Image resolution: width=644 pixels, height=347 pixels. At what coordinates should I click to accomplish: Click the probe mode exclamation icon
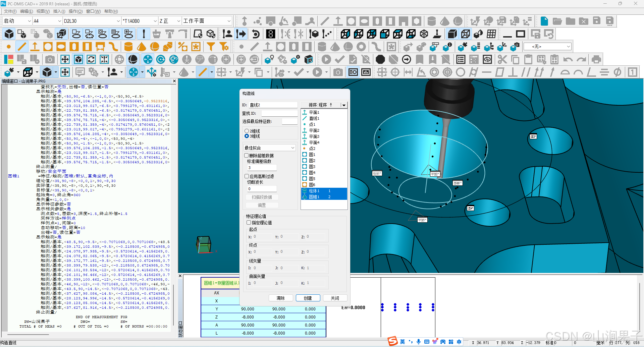(144, 34)
